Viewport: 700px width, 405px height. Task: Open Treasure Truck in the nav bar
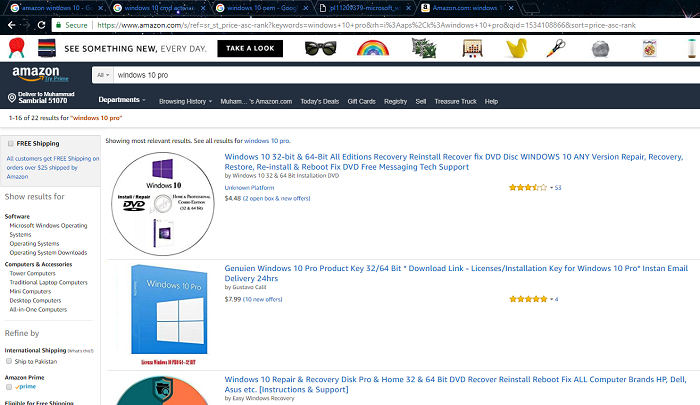point(455,101)
